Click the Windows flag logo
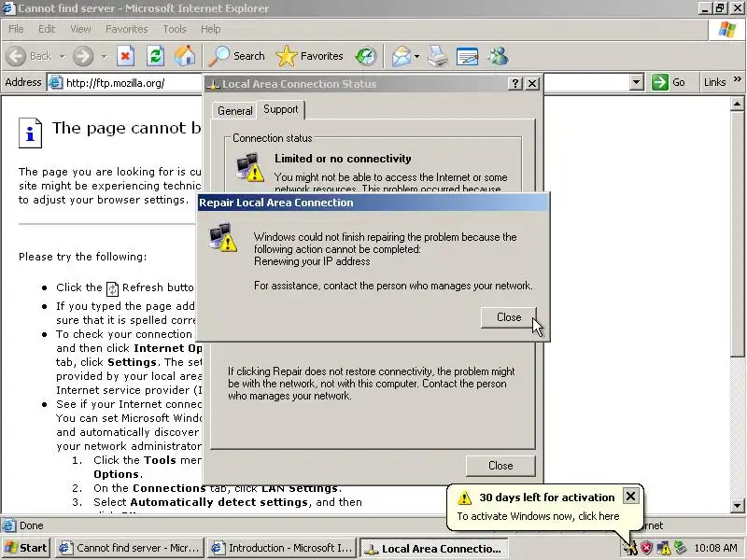747x560 pixels. point(727,30)
